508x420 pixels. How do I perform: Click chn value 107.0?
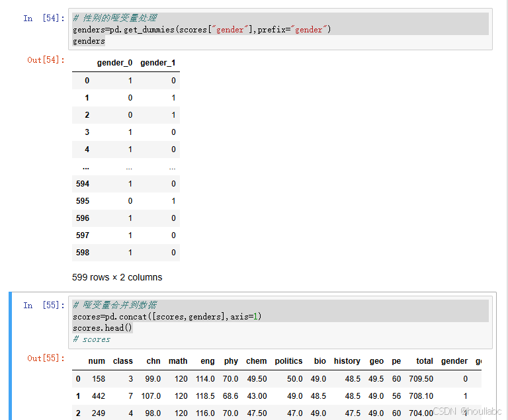click(151, 396)
